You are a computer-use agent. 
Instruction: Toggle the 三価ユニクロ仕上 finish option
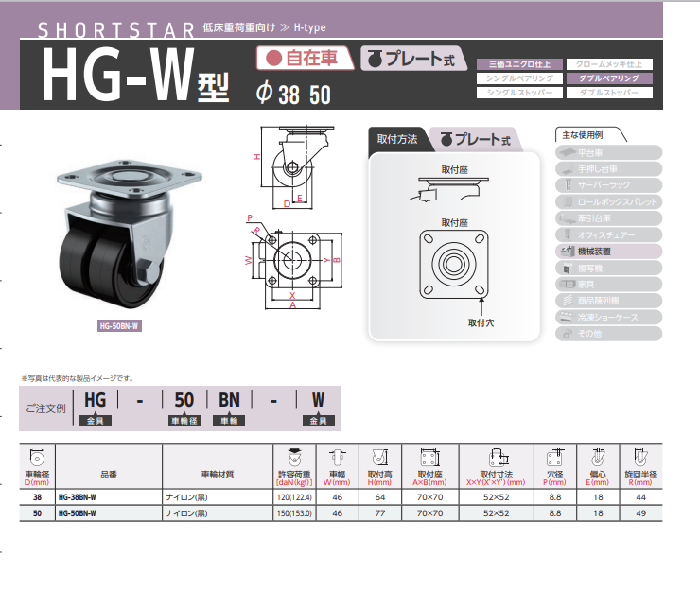tap(519, 63)
